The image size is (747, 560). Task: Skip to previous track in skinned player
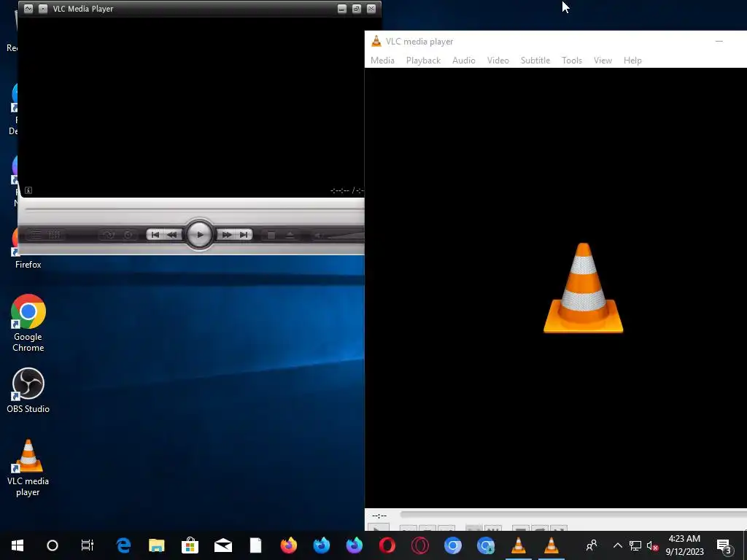tap(155, 235)
